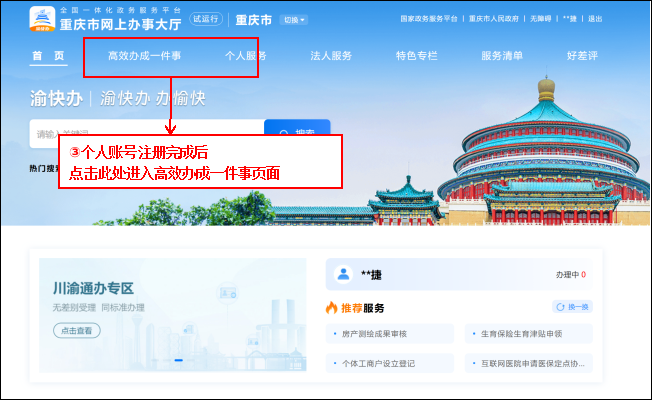Click the user avatar icon beside **捷
This screenshot has height=400, width=652.
pos(342,273)
